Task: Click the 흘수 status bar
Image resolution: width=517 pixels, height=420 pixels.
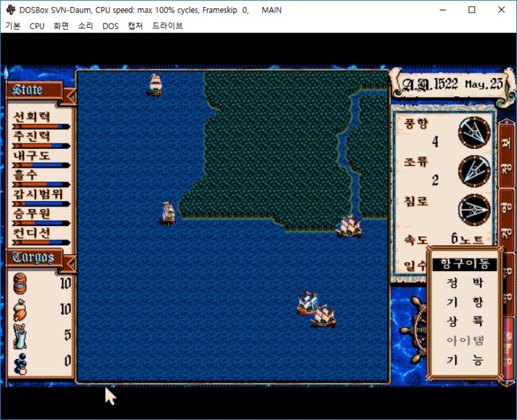Action: point(41,184)
